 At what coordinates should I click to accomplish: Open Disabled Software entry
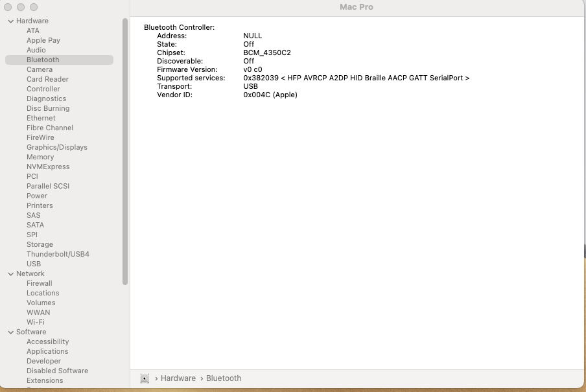pos(57,371)
